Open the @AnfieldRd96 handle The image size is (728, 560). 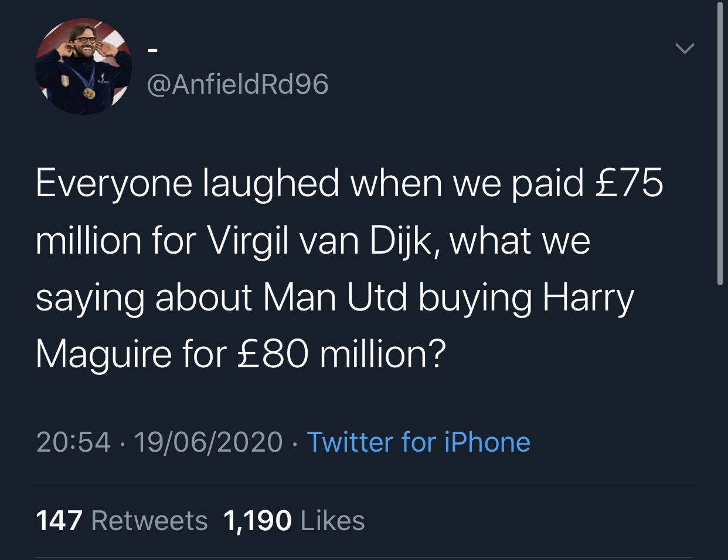237,84
